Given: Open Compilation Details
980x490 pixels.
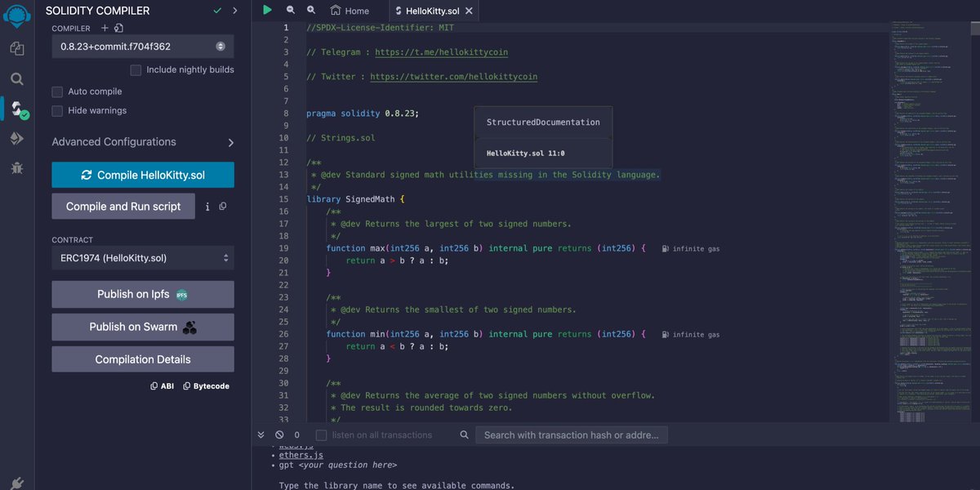Looking at the screenshot, I should coord(143,359).
